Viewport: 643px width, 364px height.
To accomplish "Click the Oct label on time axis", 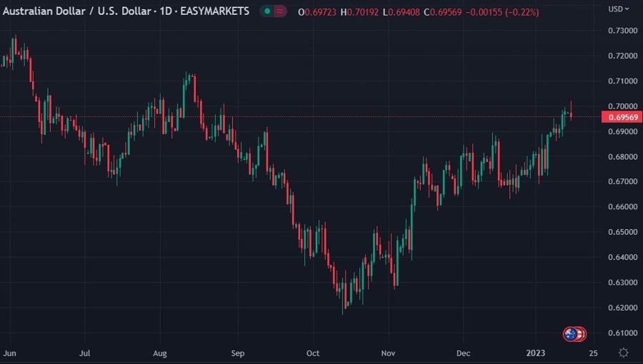I will click(x=312, y=353).
